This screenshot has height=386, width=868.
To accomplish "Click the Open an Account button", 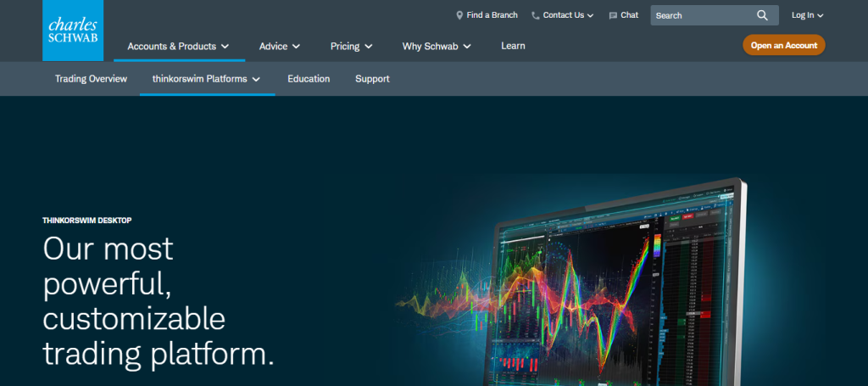I will [784, 46].
